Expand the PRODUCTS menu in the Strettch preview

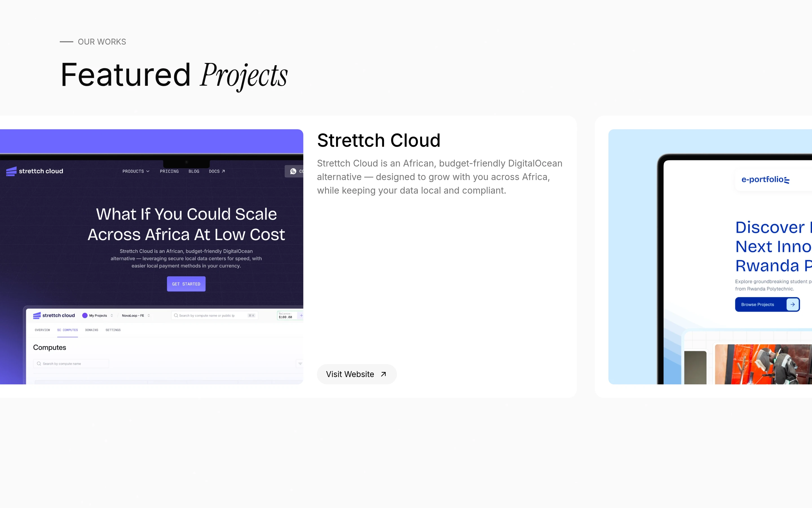pyautogui.click(x=136, y=171)
